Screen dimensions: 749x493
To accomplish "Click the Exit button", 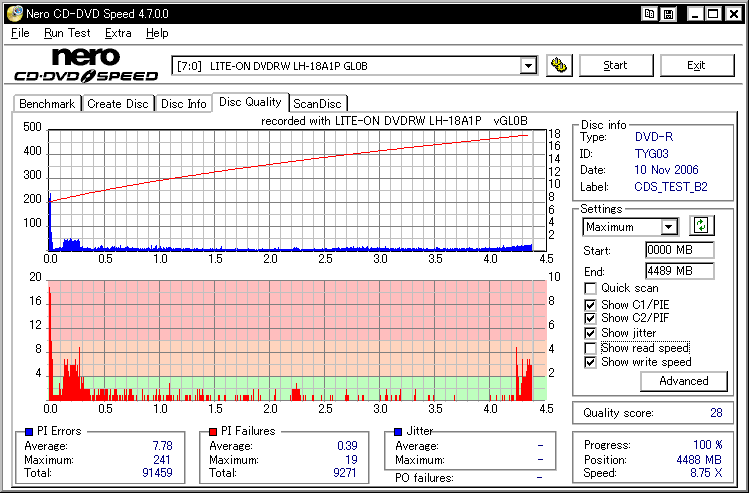I will (696, 66).
